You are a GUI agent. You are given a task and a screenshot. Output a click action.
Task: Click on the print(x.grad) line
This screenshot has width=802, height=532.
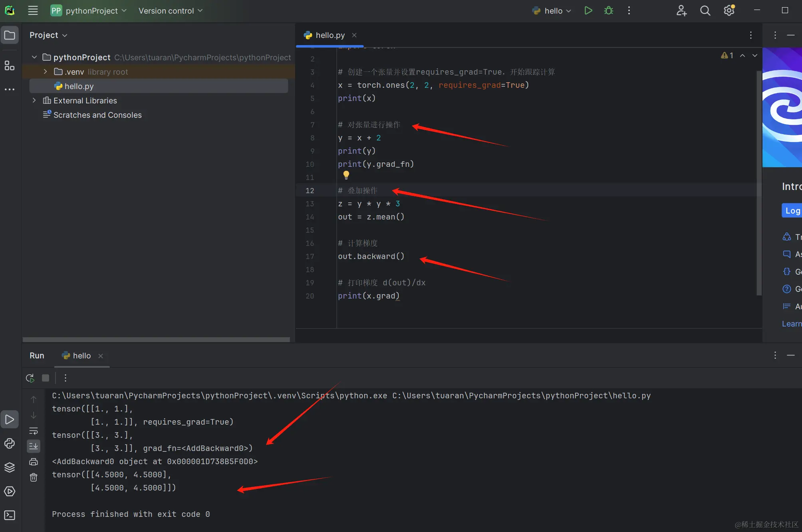369,296
